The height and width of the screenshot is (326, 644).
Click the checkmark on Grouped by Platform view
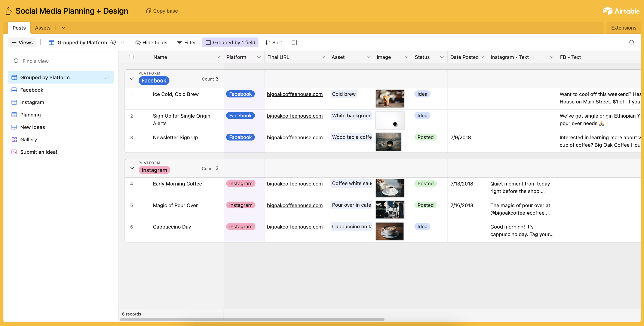pyautogui.click(x=107, y=78)
